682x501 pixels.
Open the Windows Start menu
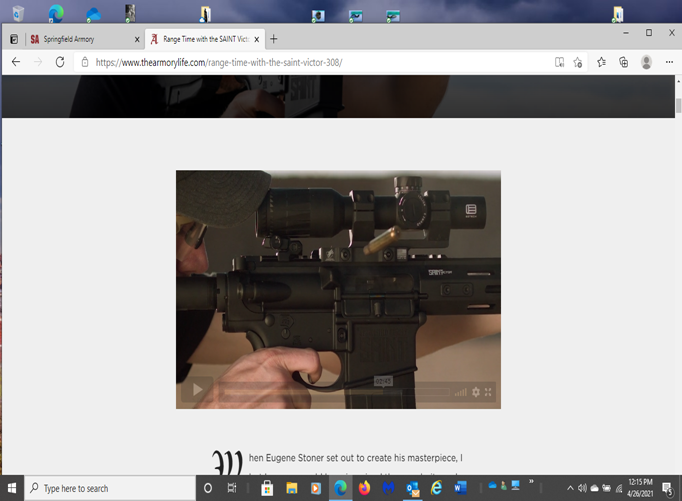14,488
